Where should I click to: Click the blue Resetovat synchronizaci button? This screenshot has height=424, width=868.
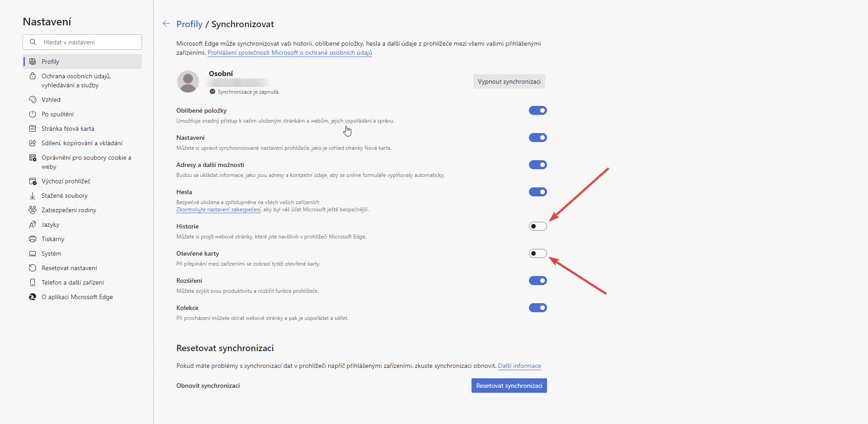coord(509,386)
